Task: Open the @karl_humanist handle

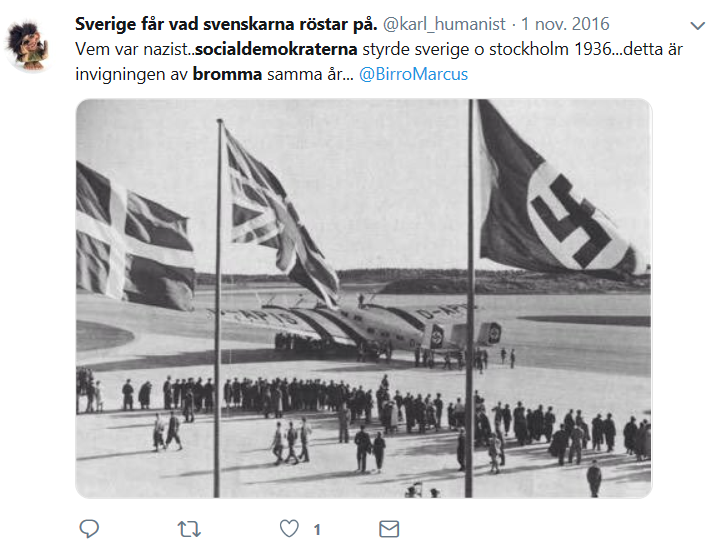Action: (444, 24)
